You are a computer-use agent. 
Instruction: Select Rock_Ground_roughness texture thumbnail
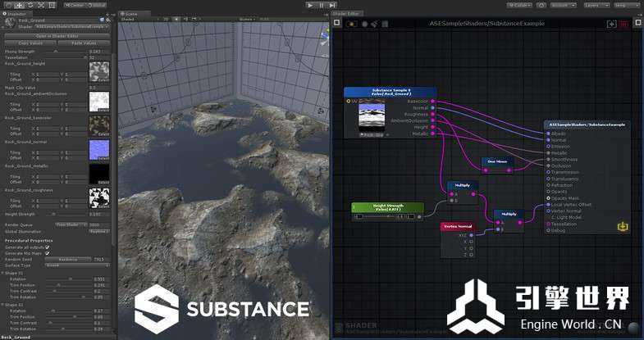[x=99, y=198]
